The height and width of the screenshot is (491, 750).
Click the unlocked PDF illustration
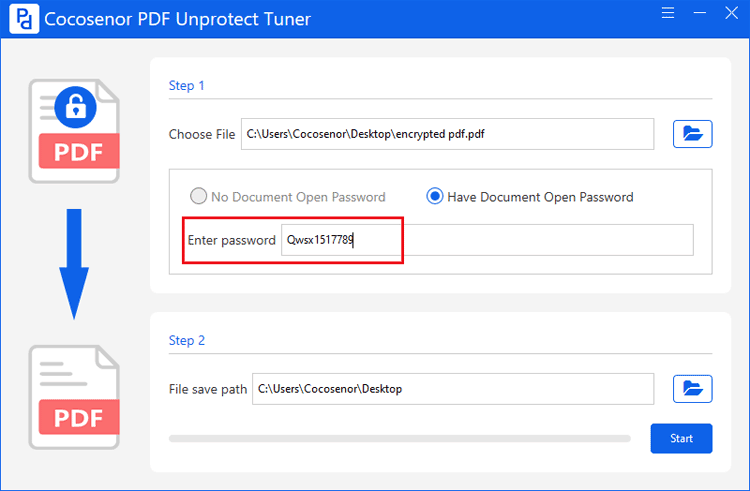point(74,397)
